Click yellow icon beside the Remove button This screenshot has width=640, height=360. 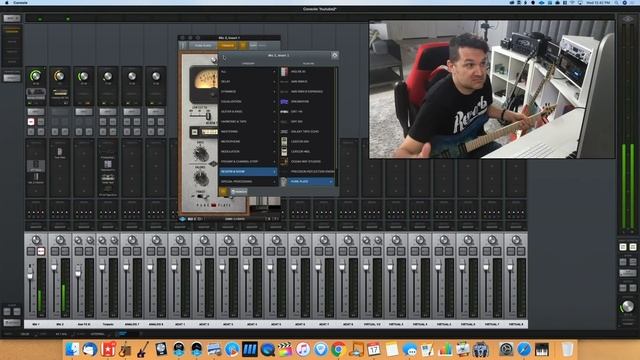[x=223, y=191]
